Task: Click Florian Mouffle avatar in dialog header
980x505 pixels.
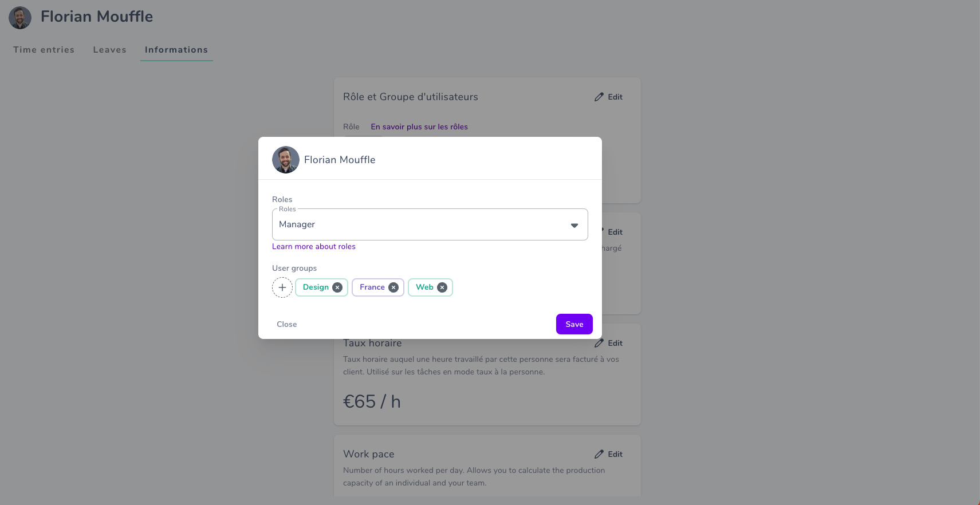Action: 286,160
